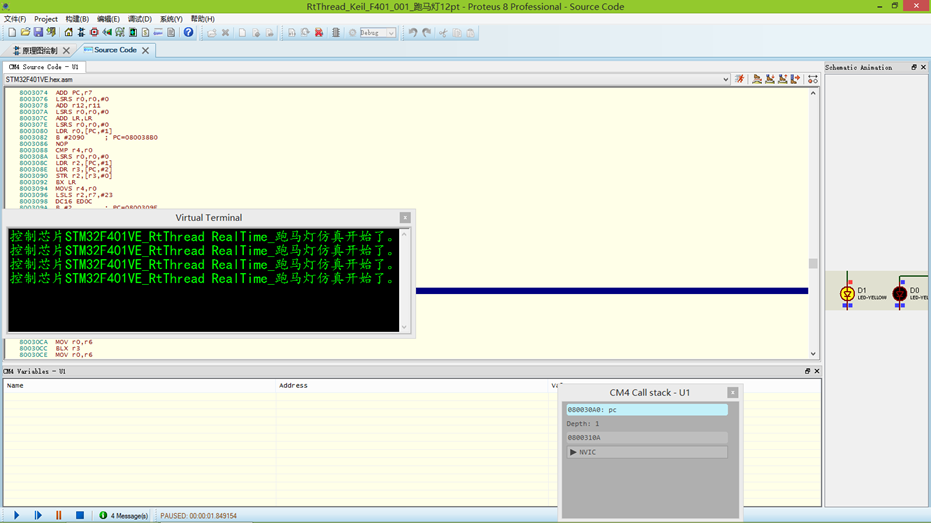Click the highlighted blue current source line
The image size is (931, 523).
coord(612,291)
